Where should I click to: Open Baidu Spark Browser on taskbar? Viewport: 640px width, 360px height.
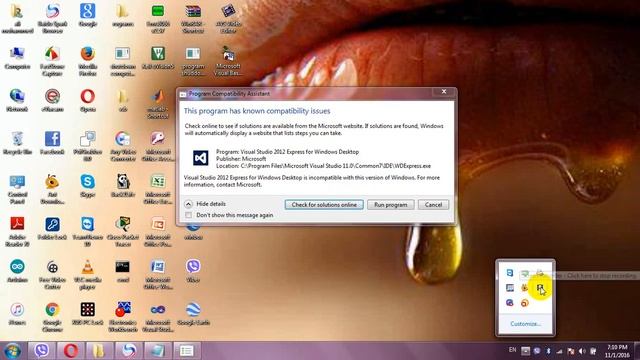(129, 351)
